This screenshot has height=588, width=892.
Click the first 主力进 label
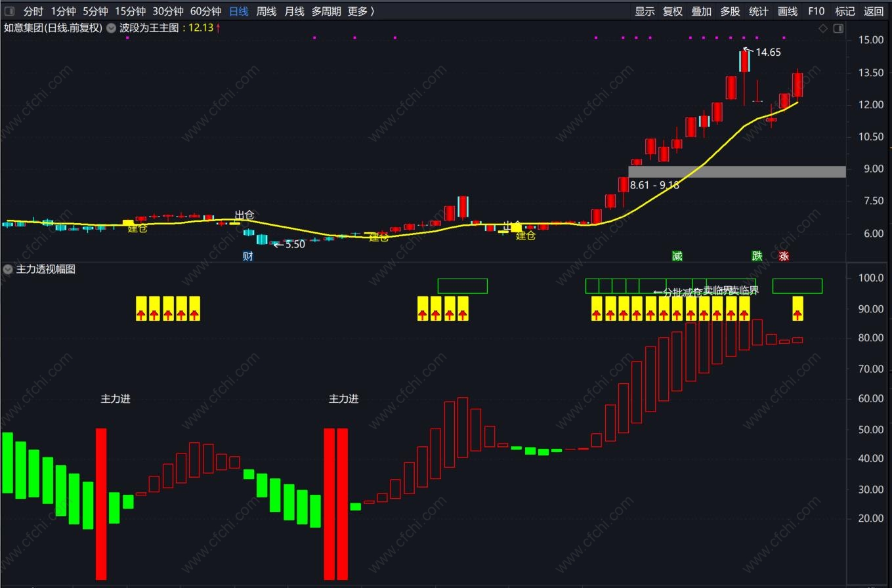point(116,398)
